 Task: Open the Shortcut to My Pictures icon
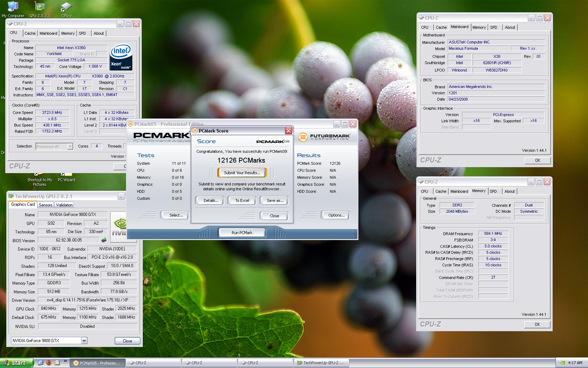coord(40,179)
